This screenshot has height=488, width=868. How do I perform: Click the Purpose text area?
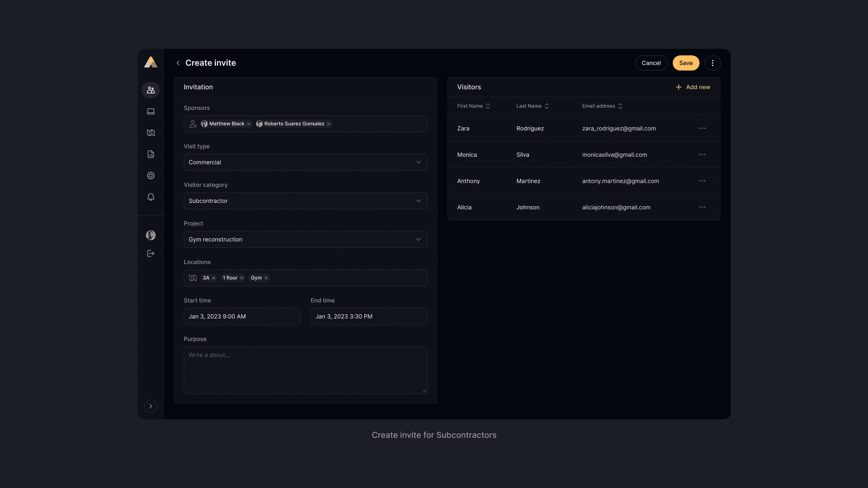tap(305, 370)
